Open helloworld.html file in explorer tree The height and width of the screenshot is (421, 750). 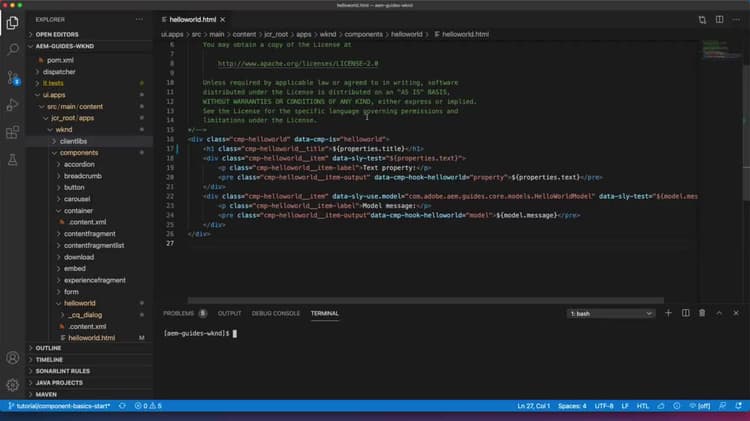pyautogui.click(x=91, y=338)
